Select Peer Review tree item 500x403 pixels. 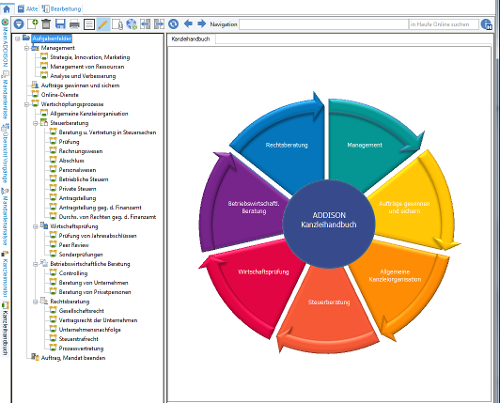click(x=74, y=245)
